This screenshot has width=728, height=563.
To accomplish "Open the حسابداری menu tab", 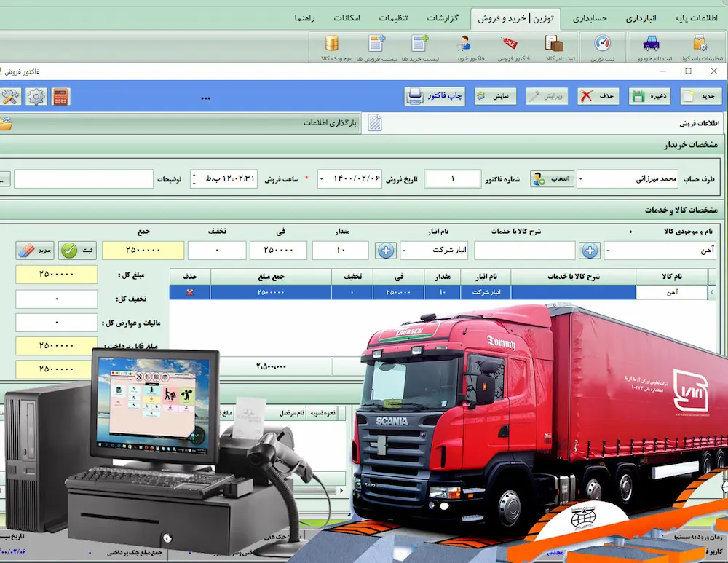I will pos(590,18).
